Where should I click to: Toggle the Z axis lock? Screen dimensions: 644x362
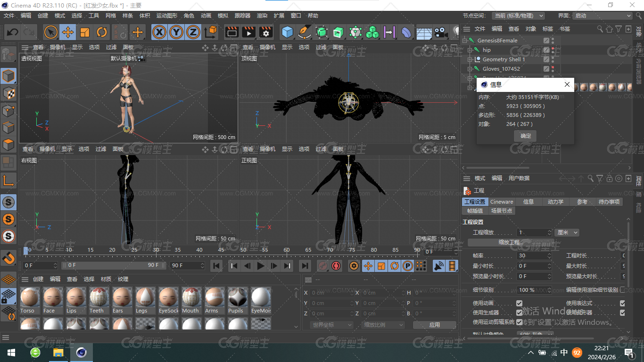[x=193, y=33]
